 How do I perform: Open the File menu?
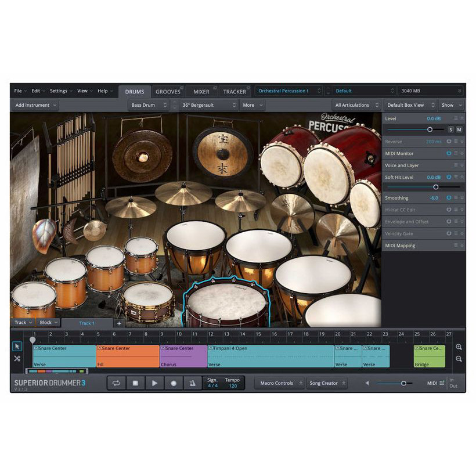20,91
